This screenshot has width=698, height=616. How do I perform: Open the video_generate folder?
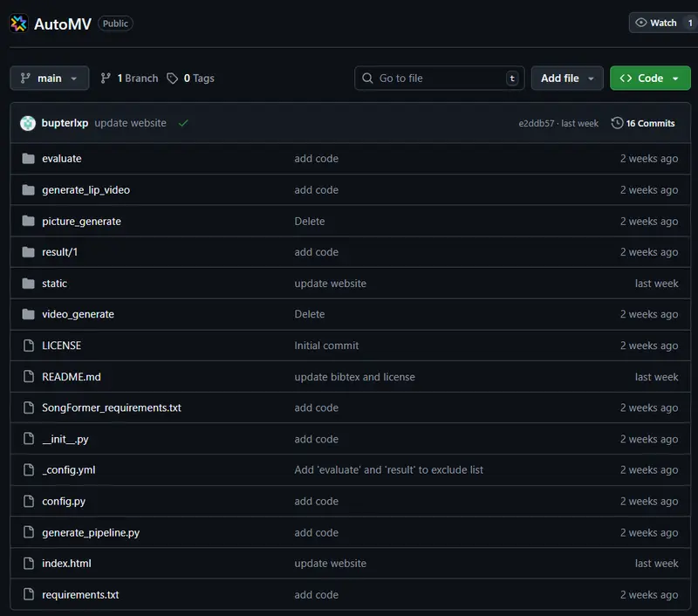pyautogui.click(x=78, y=314)
